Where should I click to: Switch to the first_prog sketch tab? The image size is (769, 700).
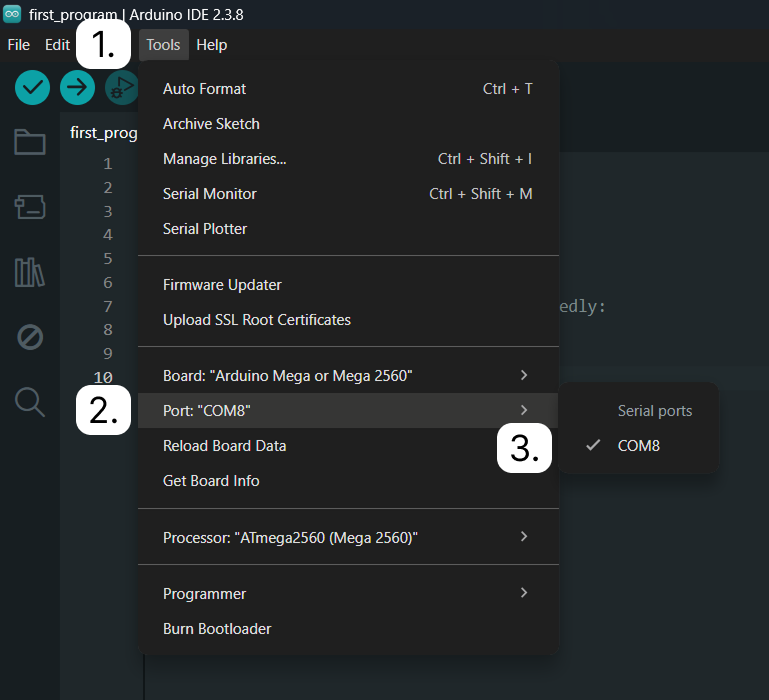point(103,132)
